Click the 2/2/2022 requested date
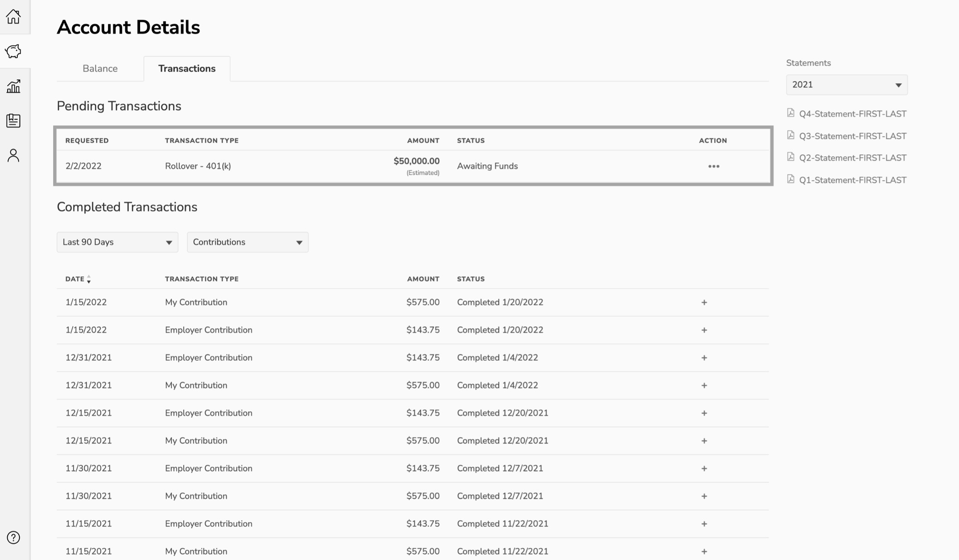Image resolution: width=959 pixels, height=560 pixels. pyautogui.click(x=83, y=166)
